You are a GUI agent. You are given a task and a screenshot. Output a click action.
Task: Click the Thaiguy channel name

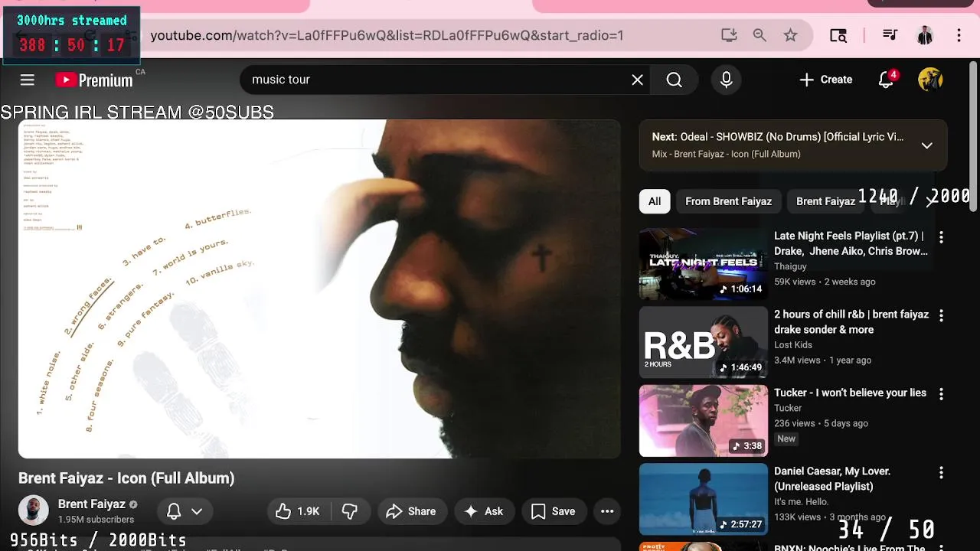(x=790, y=266)
